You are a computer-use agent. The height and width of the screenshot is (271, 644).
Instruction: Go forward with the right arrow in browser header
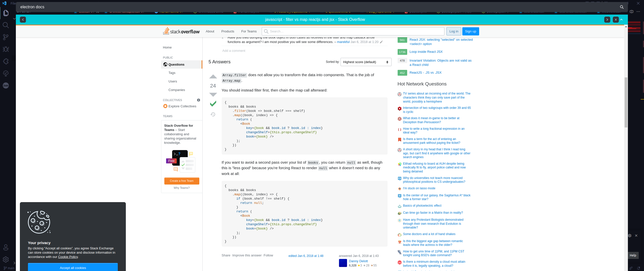tap(607, 20)
